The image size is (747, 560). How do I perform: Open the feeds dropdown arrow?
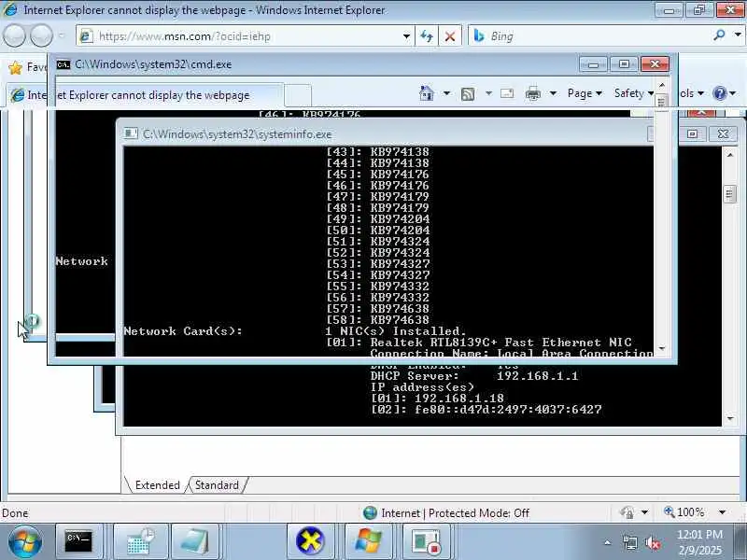coord(488,93)
